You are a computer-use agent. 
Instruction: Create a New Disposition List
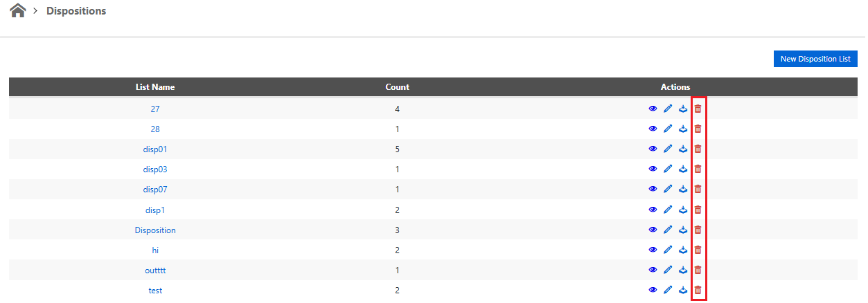(815, 59)
